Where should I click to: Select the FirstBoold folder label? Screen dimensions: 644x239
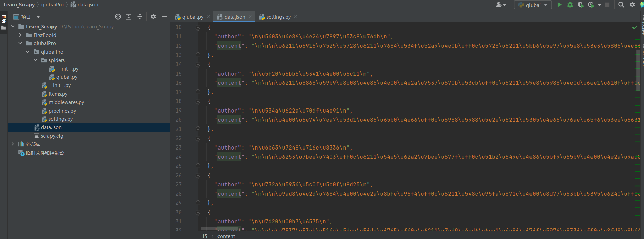(45, 35)
